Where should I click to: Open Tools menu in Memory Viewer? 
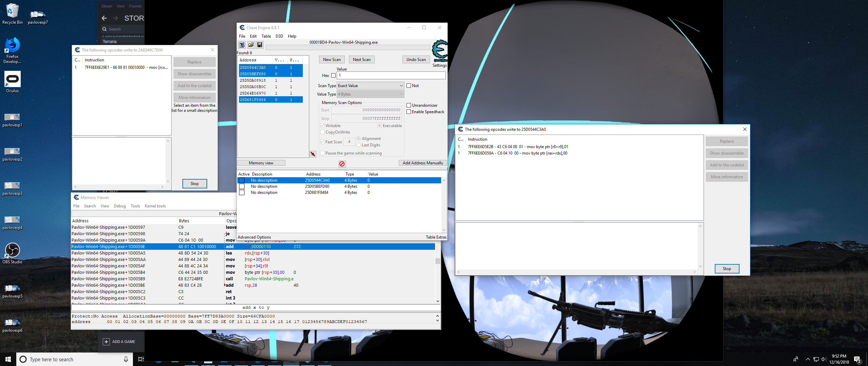point(135,206)
